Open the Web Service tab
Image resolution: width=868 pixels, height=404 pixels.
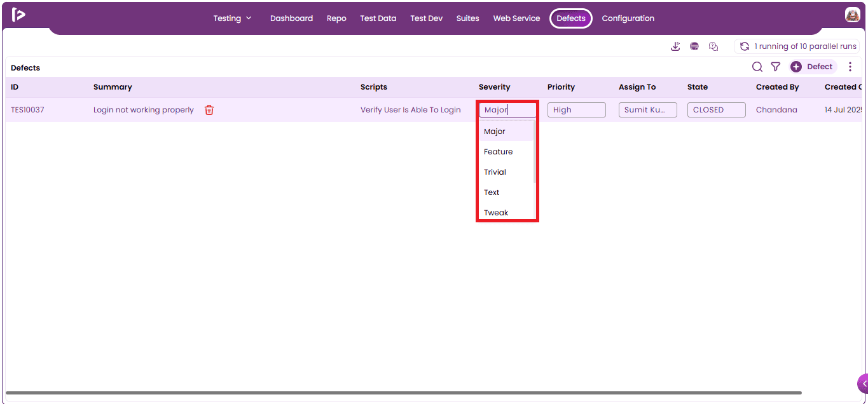click(516, 18)
